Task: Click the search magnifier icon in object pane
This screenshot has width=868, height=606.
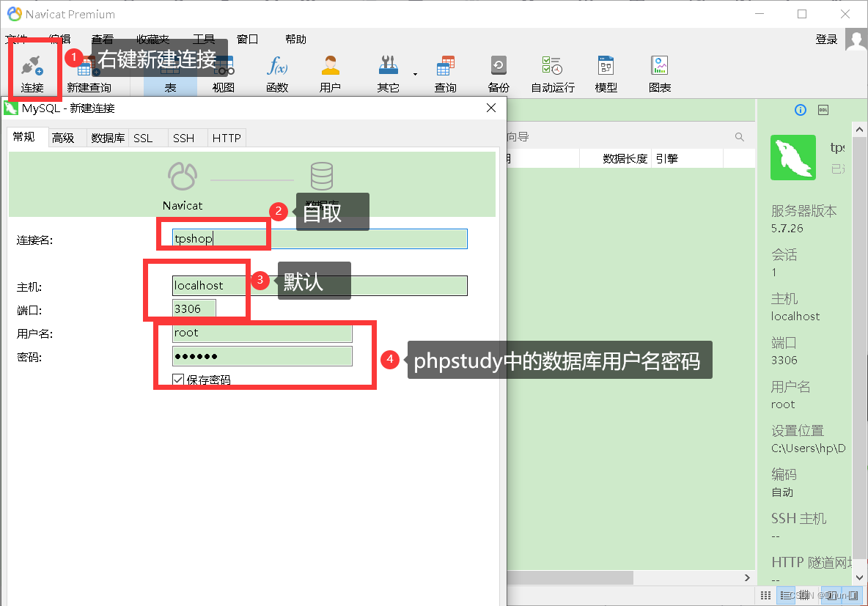Action: point(740,137)
